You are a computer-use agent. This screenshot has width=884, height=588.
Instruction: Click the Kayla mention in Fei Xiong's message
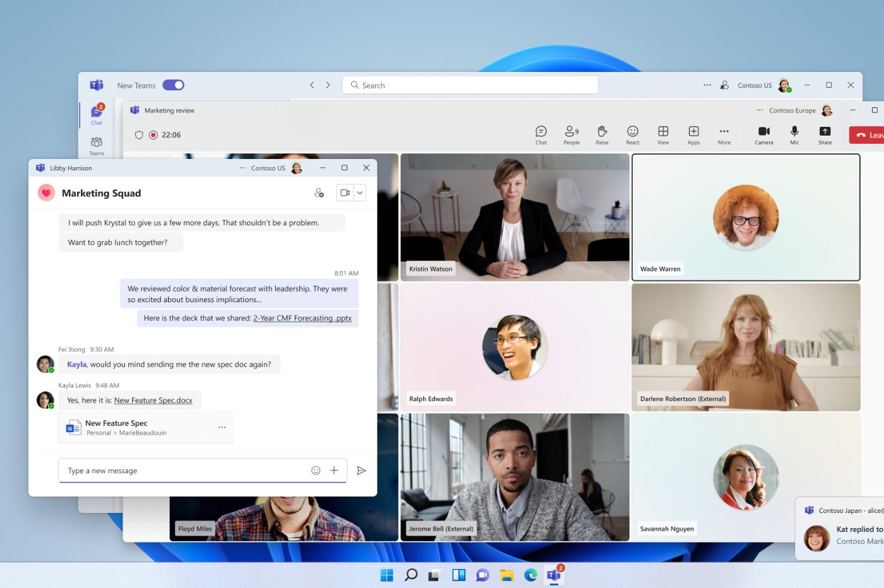[76, 365]
